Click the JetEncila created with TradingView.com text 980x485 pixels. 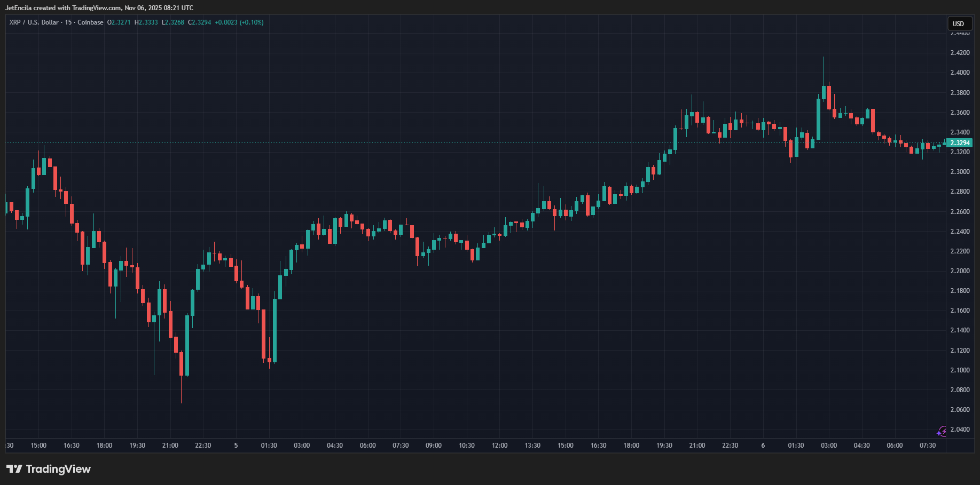[99, 8]
